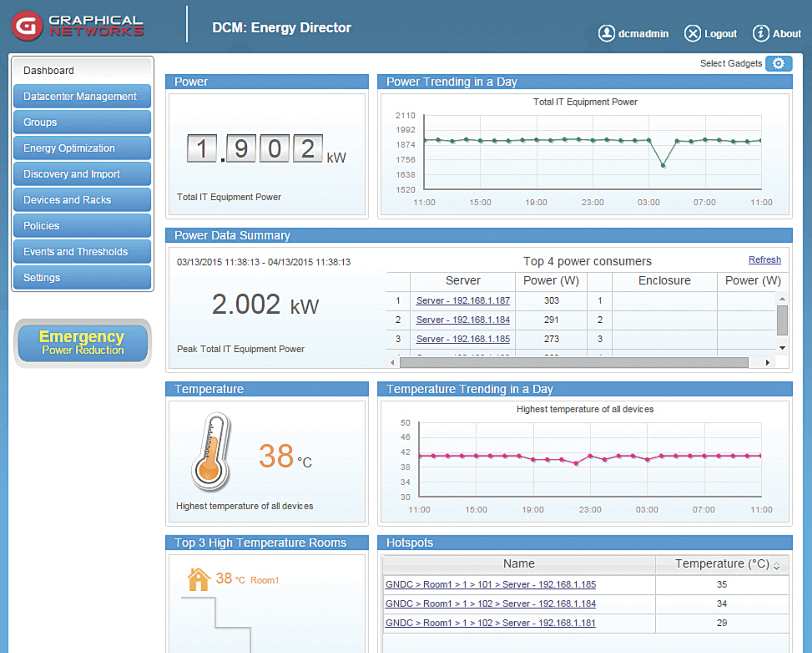This screenshot has height=653, width=812.
Task: Go to Groups in the sidebar
Action: [82, 122]
